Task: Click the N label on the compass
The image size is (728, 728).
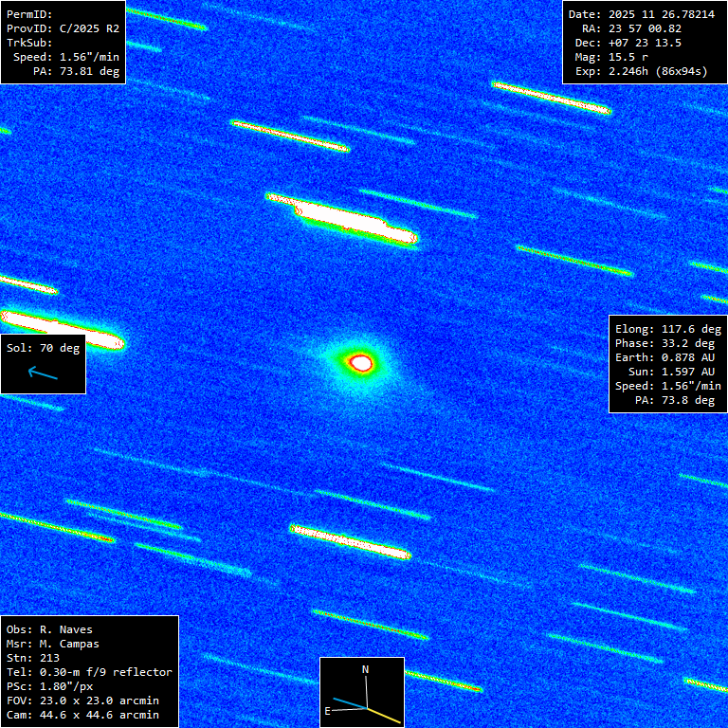Action: [x=366, y=670]
